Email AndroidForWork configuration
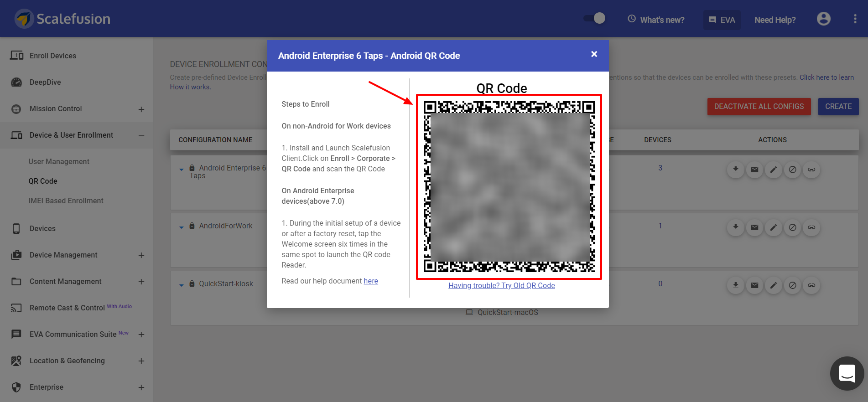 click(754, 227)
